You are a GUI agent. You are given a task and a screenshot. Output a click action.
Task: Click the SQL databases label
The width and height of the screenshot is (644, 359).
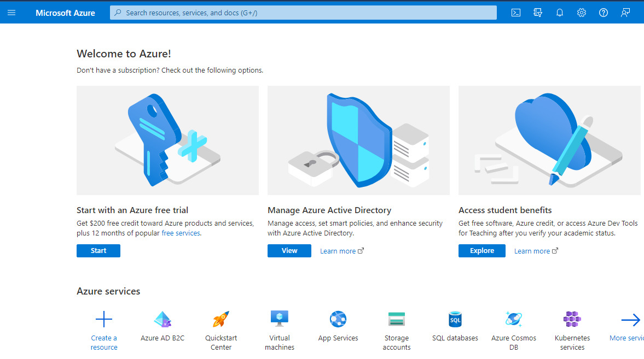point(455,338)
